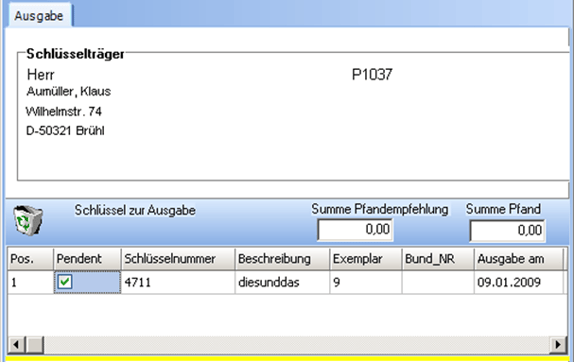This screenshot has height=362, width=574.
Task: Click the person ID P1037
Action: 372,75
